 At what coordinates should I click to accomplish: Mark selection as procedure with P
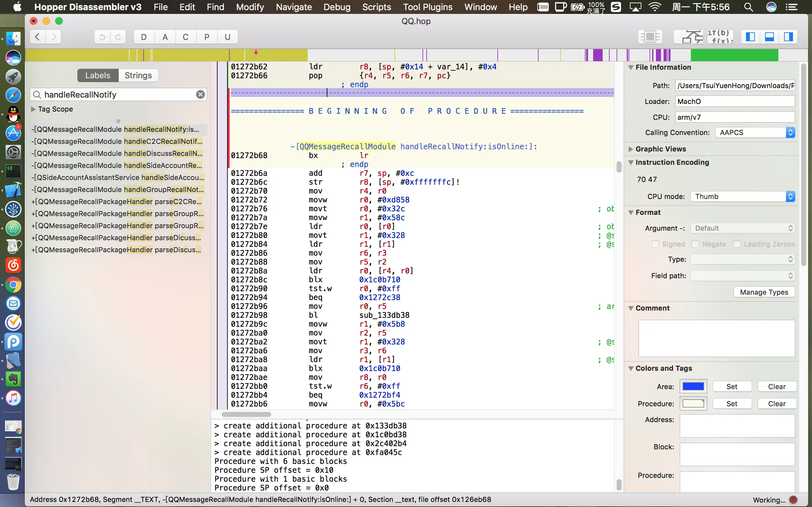207,37
